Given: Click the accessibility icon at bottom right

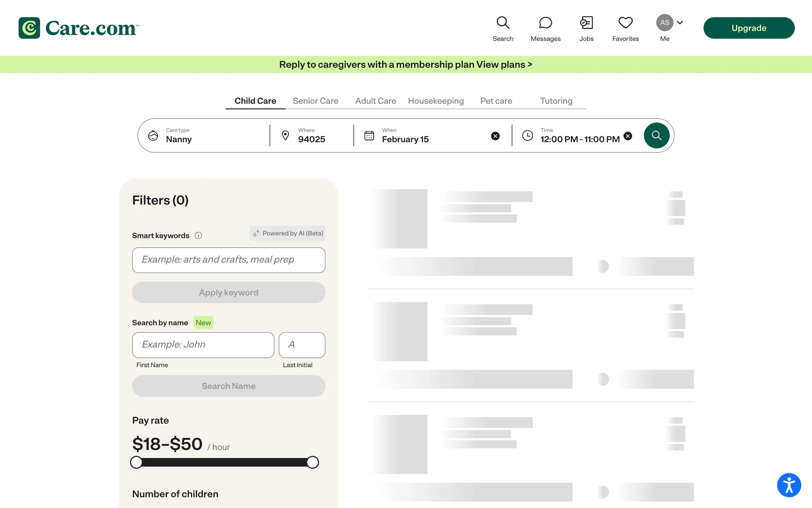Looking at the screenshot, I should click(x=789, y=485).
